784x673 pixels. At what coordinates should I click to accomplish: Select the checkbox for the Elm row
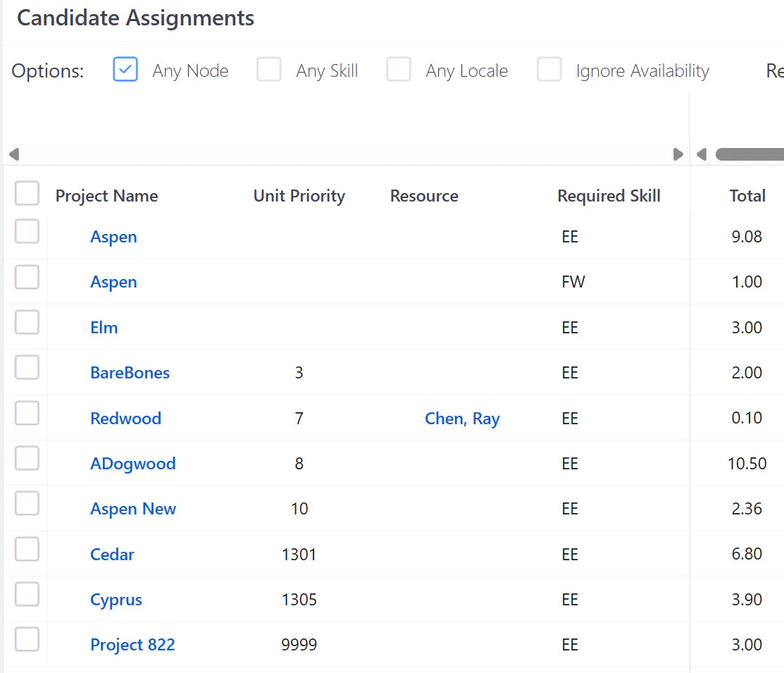click(x=27, y=322)
